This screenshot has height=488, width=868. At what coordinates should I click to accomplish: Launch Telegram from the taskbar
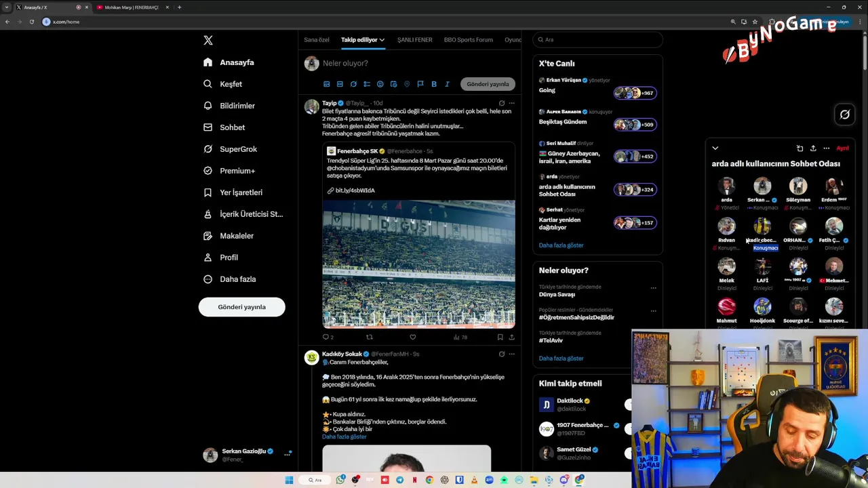point(399,480)
